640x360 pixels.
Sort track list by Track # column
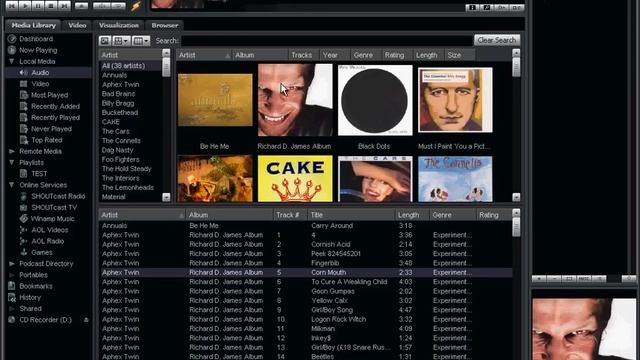(x=290, y=215)
